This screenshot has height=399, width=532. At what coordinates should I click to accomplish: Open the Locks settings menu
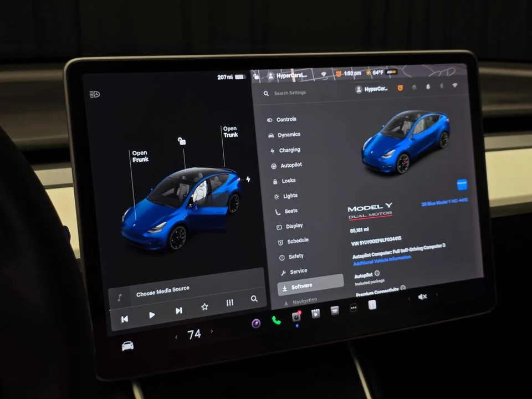coord(284,181)
